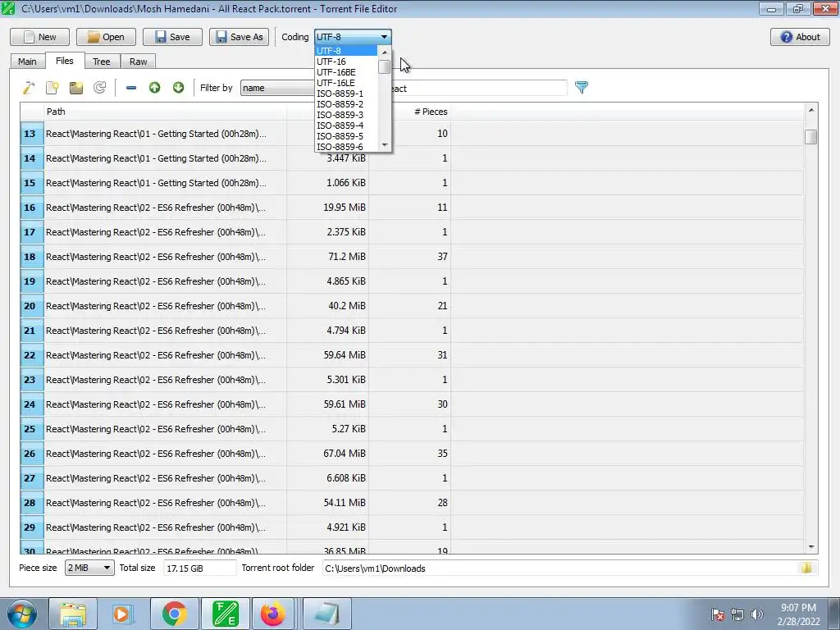This screenshot has width=840, height=630.
Task: Click the green move-down arrow icon
Action: click(178, 87)
